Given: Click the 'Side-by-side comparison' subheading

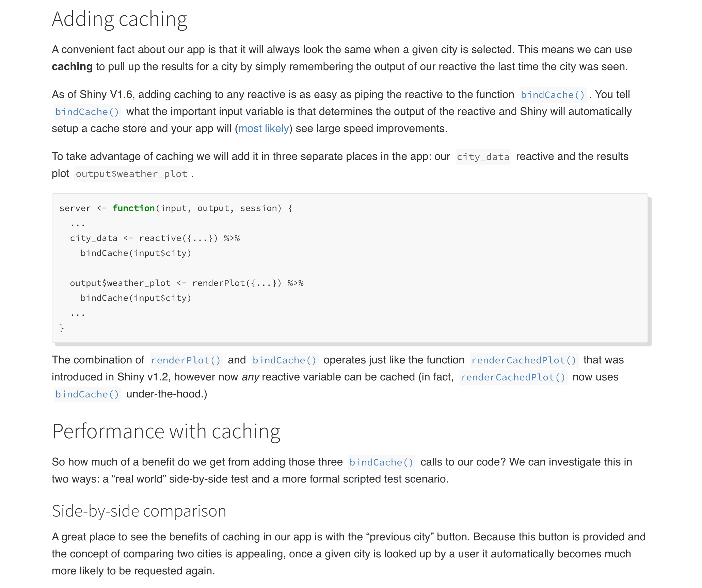Looking at the screenshot, I should pos(139,511).
